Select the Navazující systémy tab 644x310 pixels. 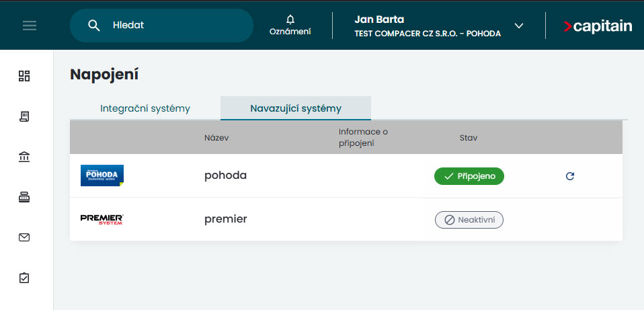pyautogui.click(x=296, y=108)
